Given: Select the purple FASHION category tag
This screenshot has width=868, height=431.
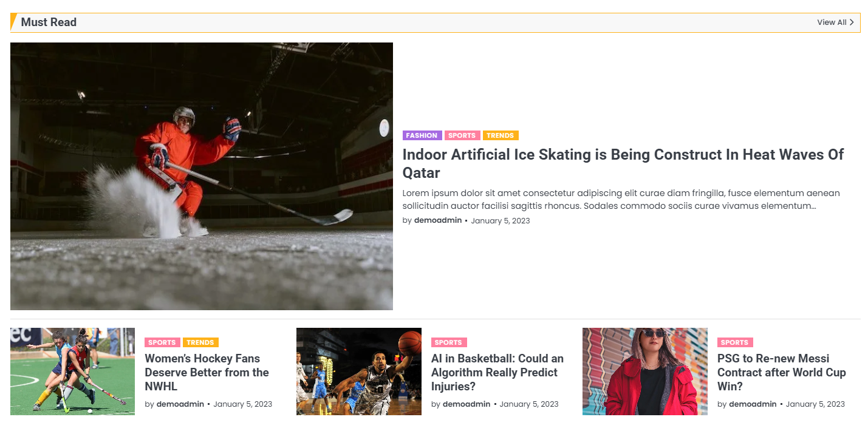Looking at the screenshot, I should click(422, 135).
